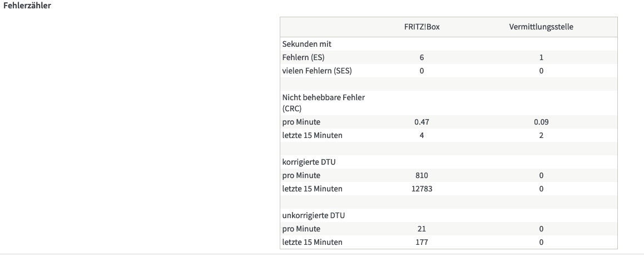Click the CRC pro Minute value 0.09

coord(541,122)
